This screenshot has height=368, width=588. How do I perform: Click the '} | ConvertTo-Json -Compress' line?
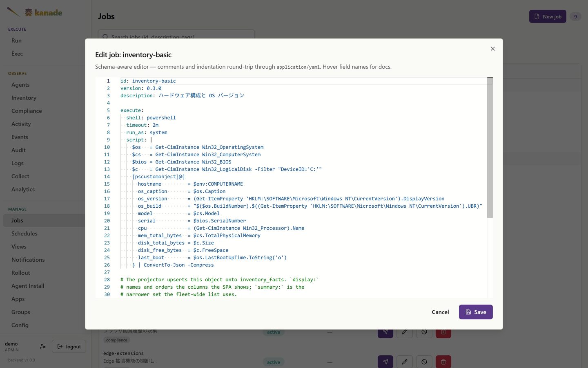173,265
